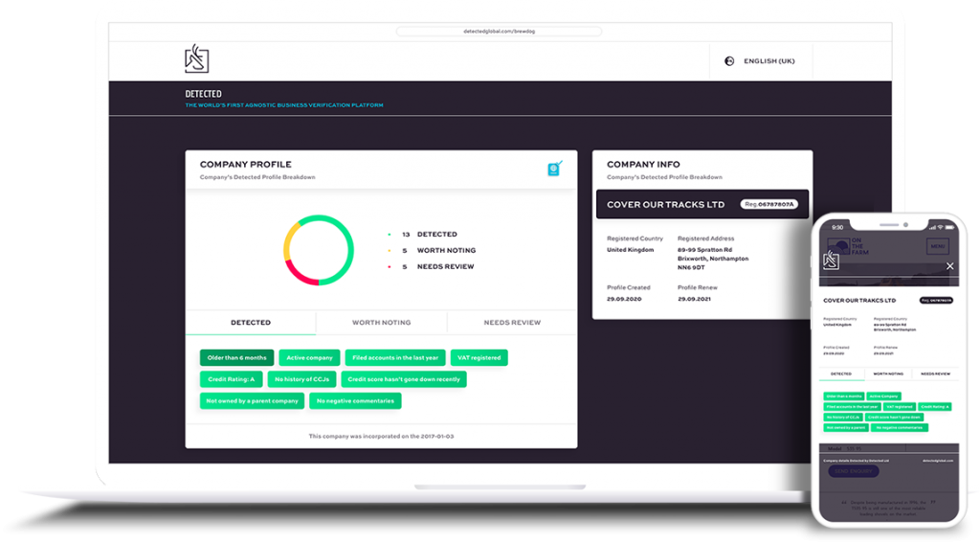Click the 'Credit Rating: A' tag on phone

[934, 406]
